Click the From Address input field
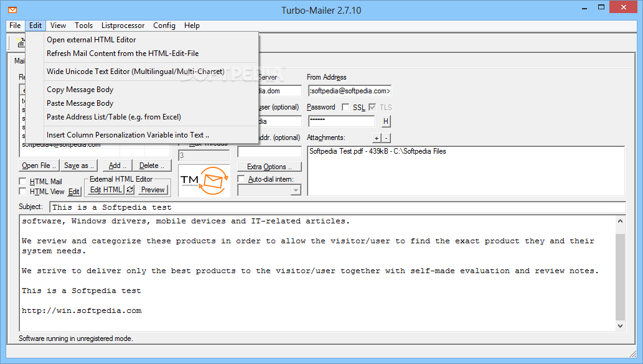Screen dimensions: 643x364 click(x=349, y=91)
